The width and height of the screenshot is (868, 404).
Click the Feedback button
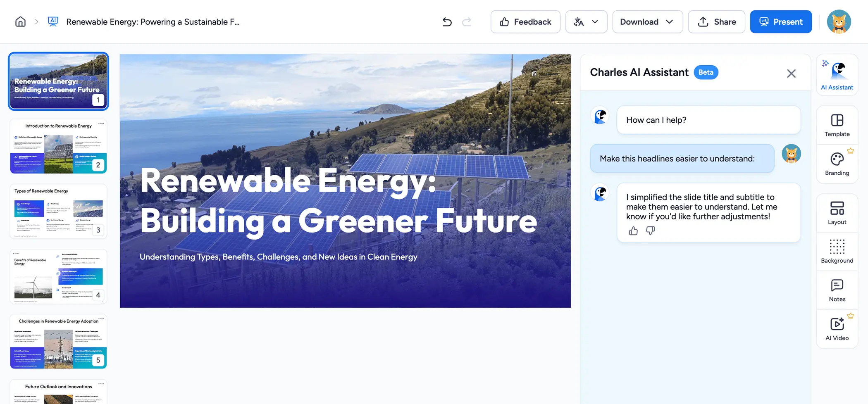tap(525, 22)
